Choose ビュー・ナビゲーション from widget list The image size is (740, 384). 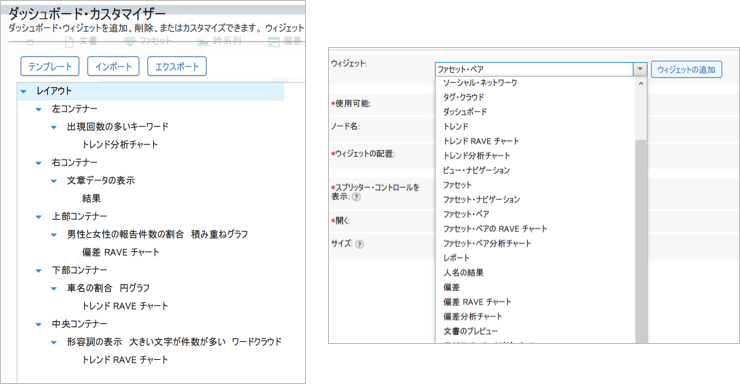[x=476, y=170]
